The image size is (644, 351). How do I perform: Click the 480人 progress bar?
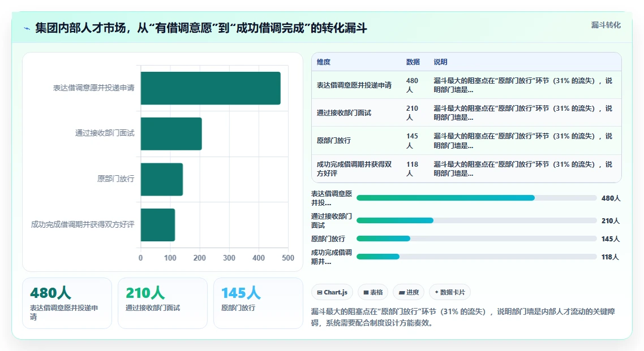476,198
